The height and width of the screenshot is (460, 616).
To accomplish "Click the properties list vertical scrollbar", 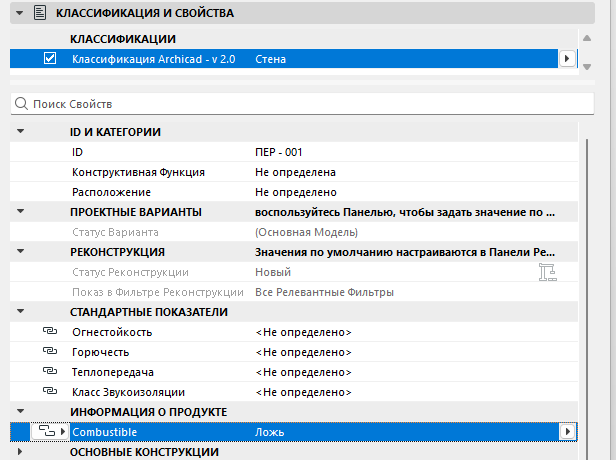I will coord(588,299).
